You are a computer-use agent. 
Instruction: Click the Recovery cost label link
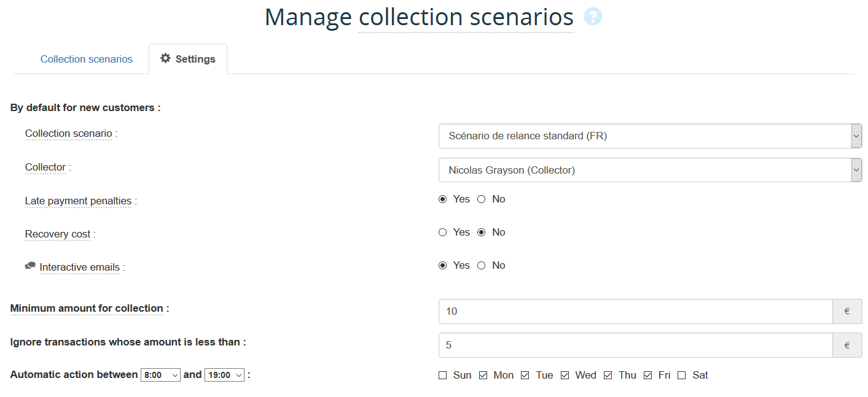click(58, 234)
